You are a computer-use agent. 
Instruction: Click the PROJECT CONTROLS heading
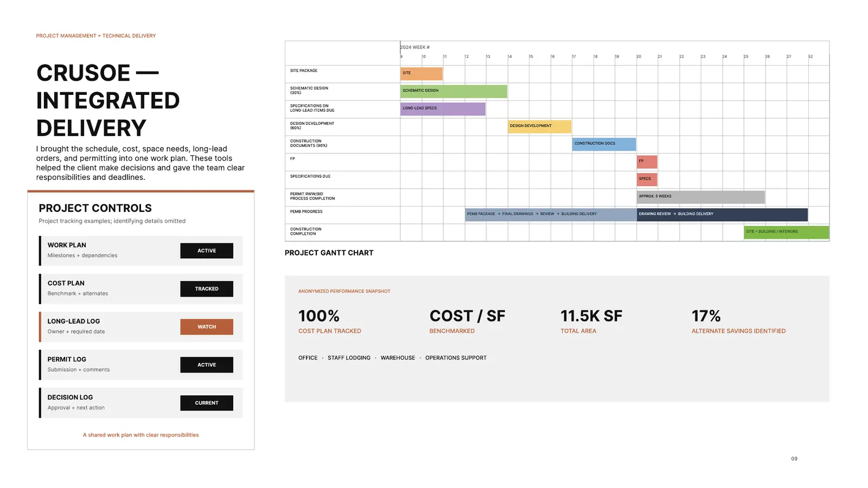95,208
